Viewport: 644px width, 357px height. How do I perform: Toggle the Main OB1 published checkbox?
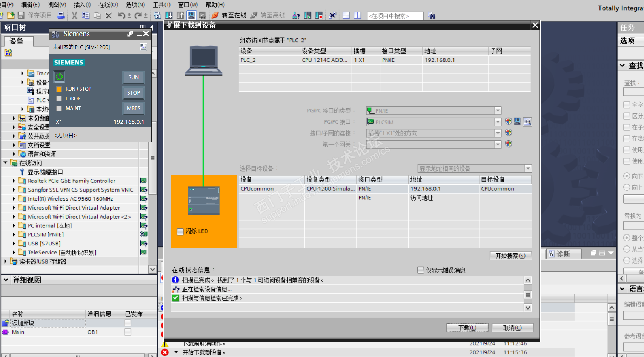128,332
